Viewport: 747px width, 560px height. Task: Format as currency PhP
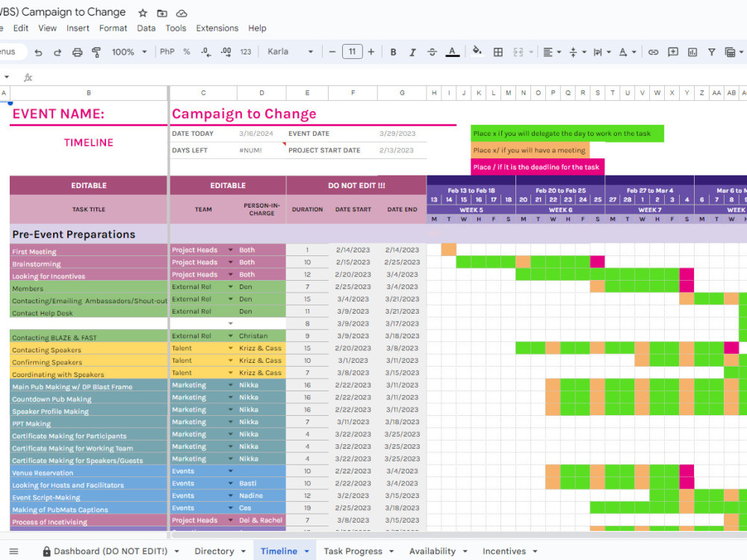coord(167,52)
